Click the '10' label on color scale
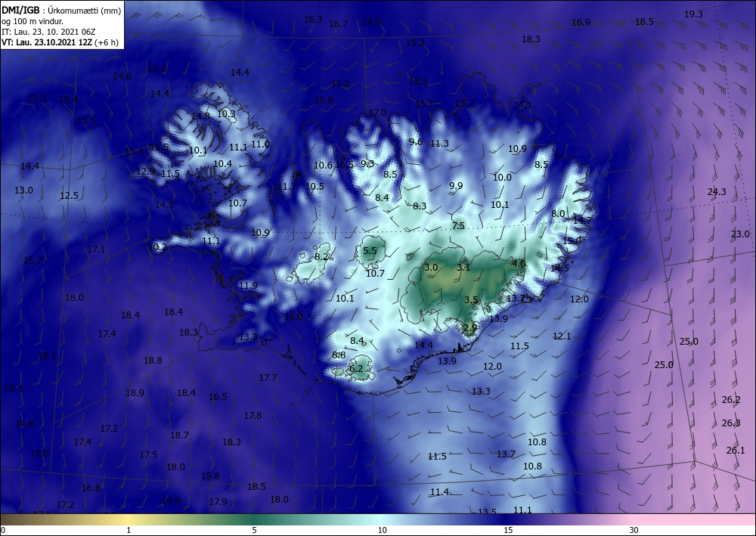 click(x=382, y=530)
